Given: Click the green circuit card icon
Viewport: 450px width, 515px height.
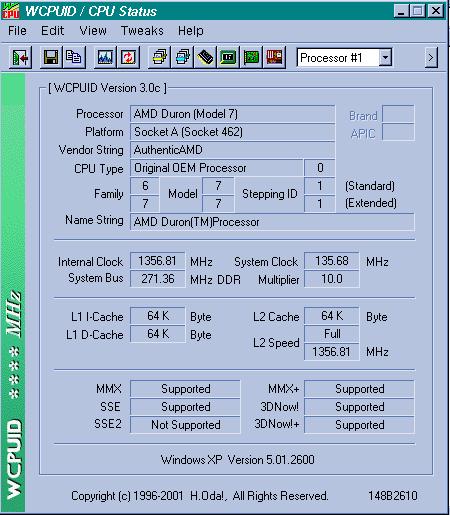Looking at the screenshot, I should 251,58.
